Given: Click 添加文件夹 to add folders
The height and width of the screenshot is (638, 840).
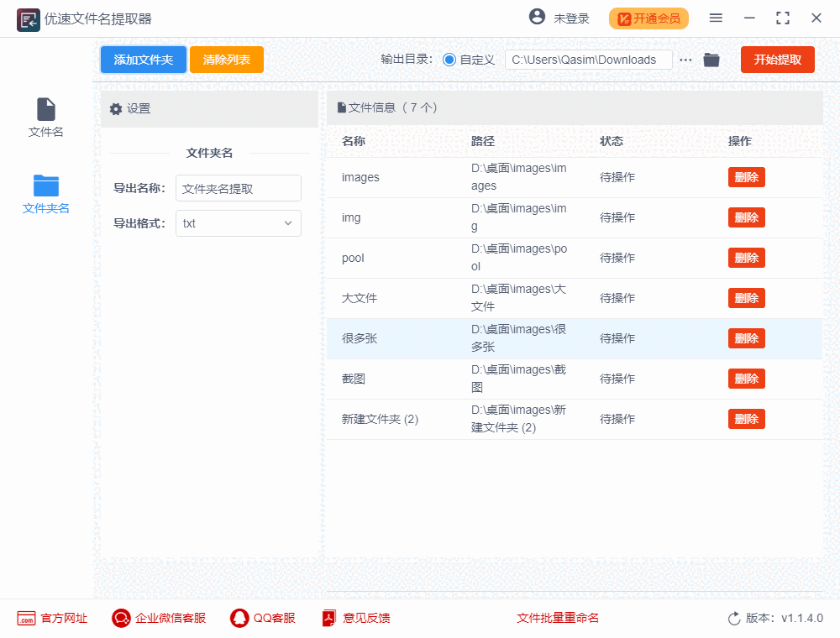Looking at the screenshot, I should (x=143, y=60).
